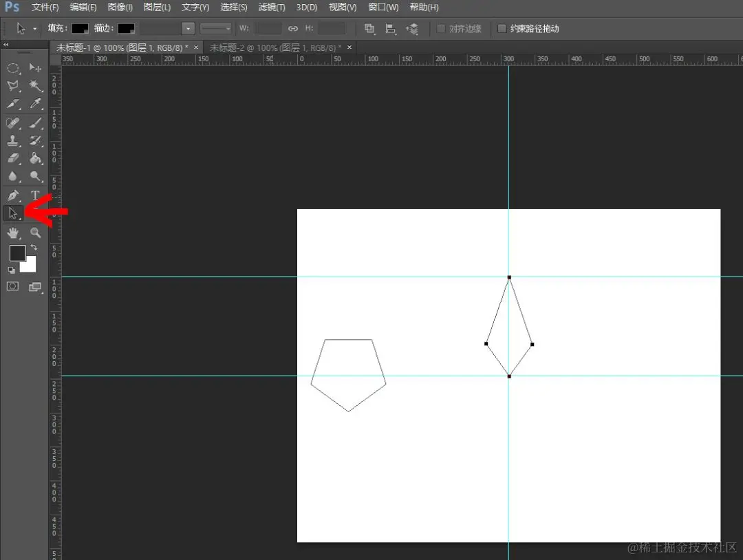Select the Paint Bucket tool

(x=35, y=158)
